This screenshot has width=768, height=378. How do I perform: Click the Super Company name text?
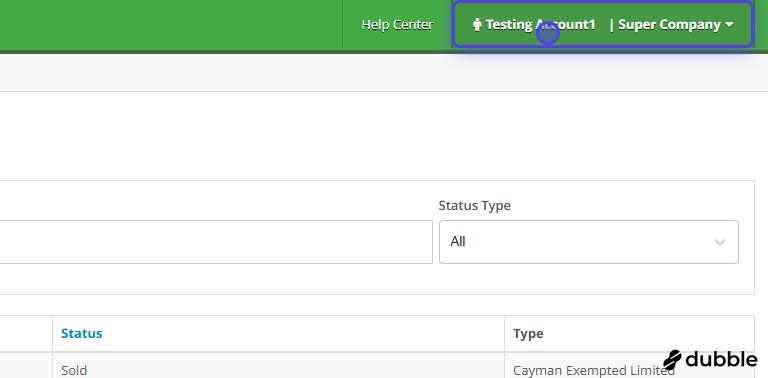(669, 24)
